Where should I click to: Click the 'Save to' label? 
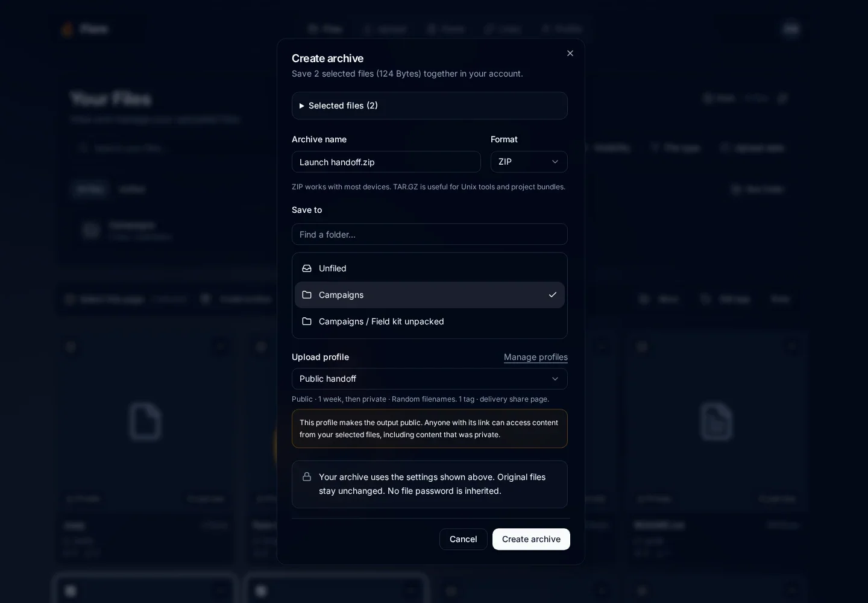click(307, 210)
